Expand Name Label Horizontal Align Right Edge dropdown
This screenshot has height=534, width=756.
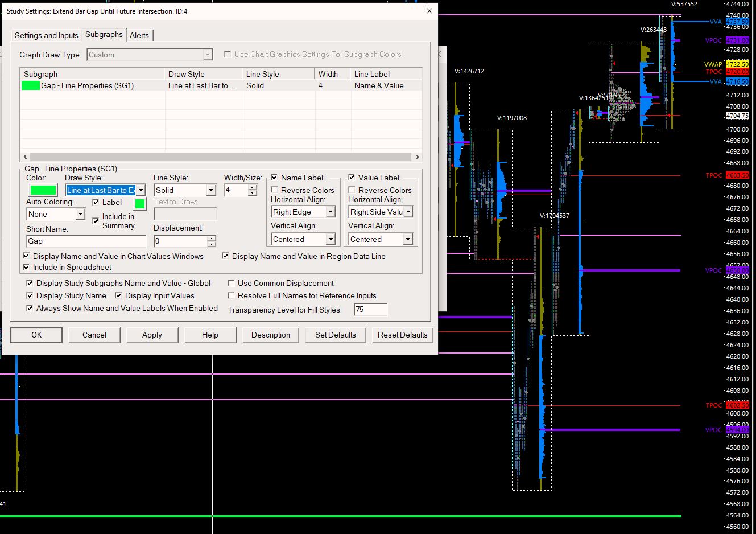(331, 212)
